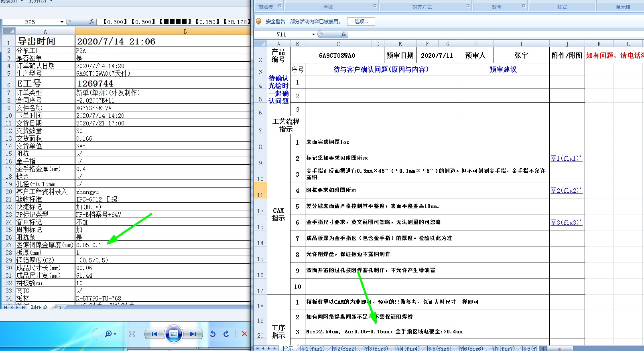Viewport: 644px width, 351px height.
Task: Click insert new worksheet tab icon in left workbook
Action: (x=58, y=307)
